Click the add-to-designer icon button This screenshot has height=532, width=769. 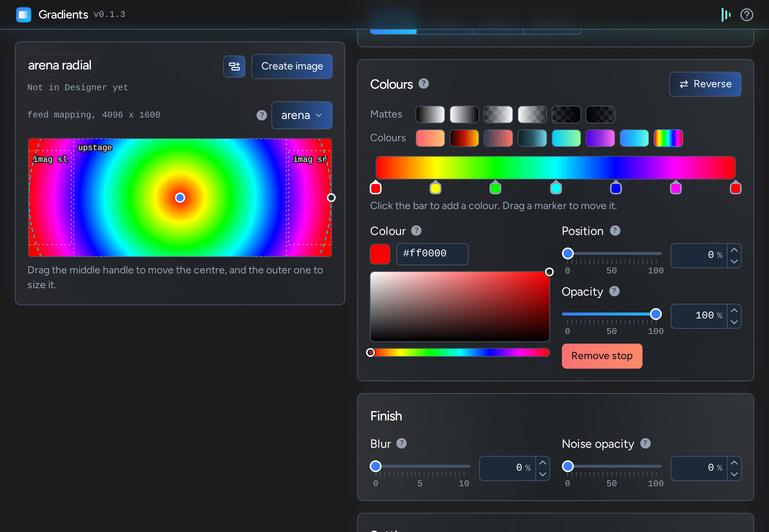[x=234, y=66]
